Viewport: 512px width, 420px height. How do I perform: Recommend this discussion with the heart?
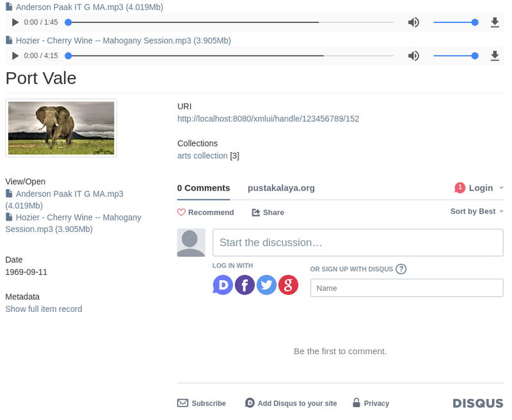click(205, 212)
